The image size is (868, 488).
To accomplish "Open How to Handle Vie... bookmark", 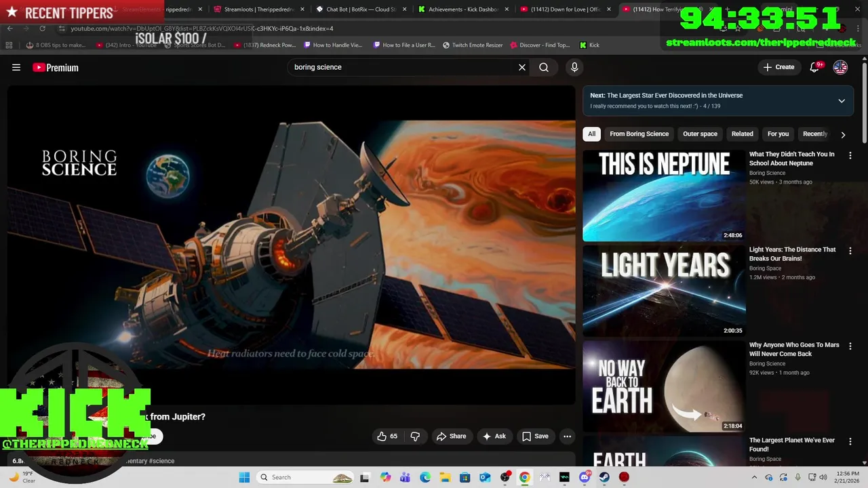I will (x=334, y=45).
